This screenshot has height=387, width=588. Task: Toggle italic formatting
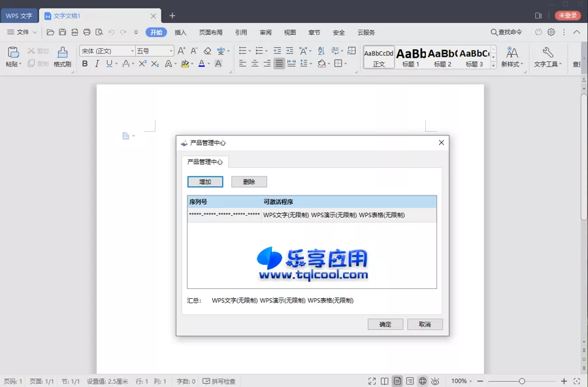click(97, 63)
